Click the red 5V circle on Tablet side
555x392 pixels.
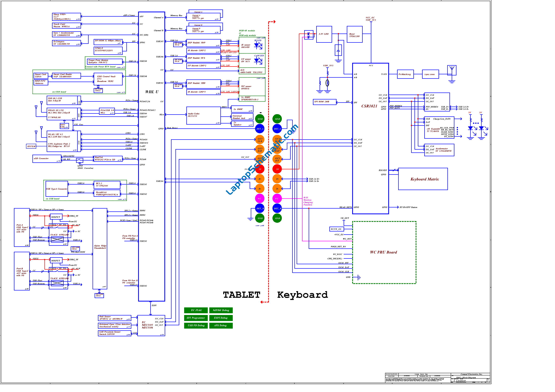(260, 169)
